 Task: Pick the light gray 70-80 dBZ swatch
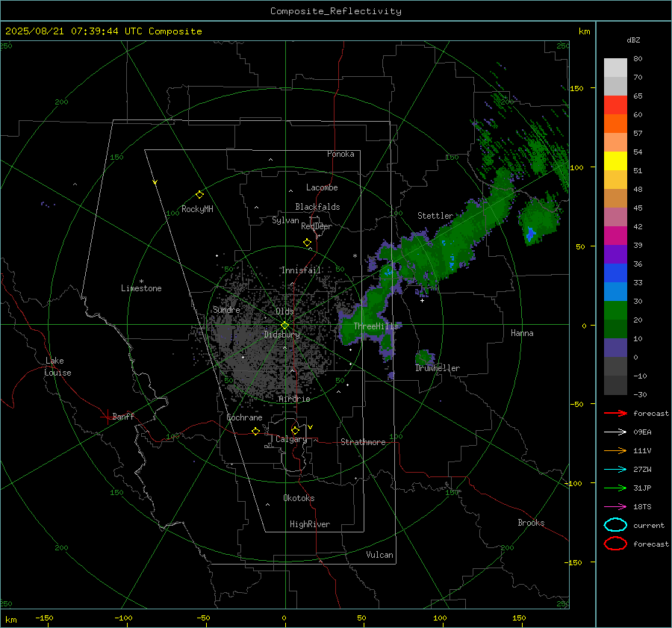click(x=615, y=68)
